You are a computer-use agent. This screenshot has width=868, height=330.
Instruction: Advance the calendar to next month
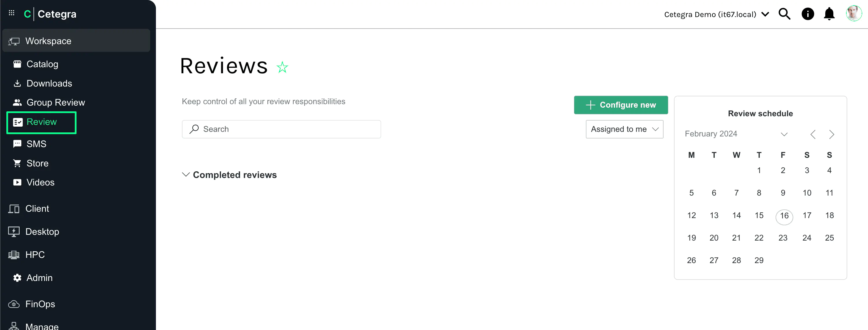point(832,134)
